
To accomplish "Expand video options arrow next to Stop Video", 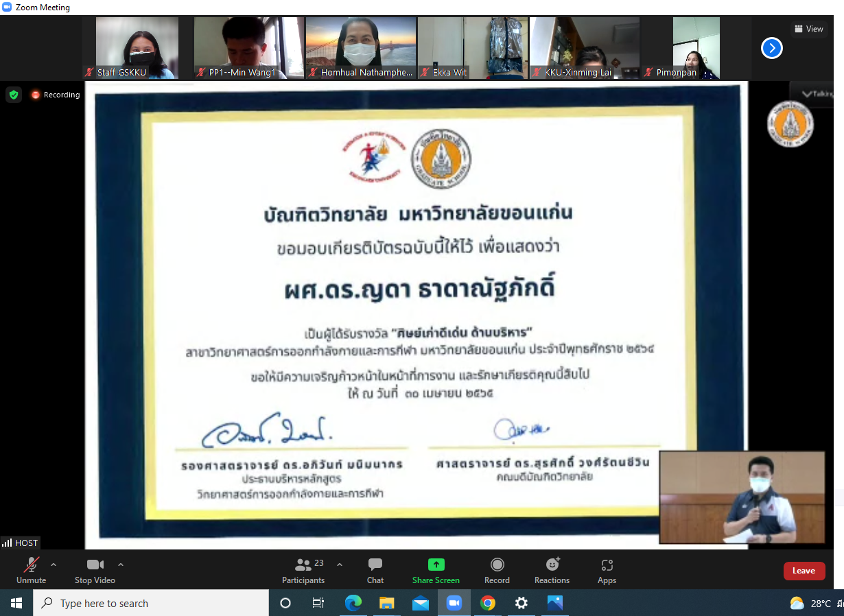I will [121, 565].
